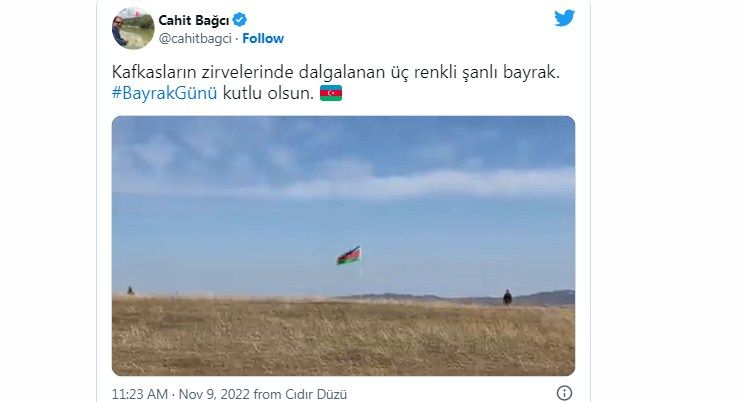Screen dimensions: 744x402
Task: Click the Nov 9, 2022 date
Action: [x=214, y=394]
